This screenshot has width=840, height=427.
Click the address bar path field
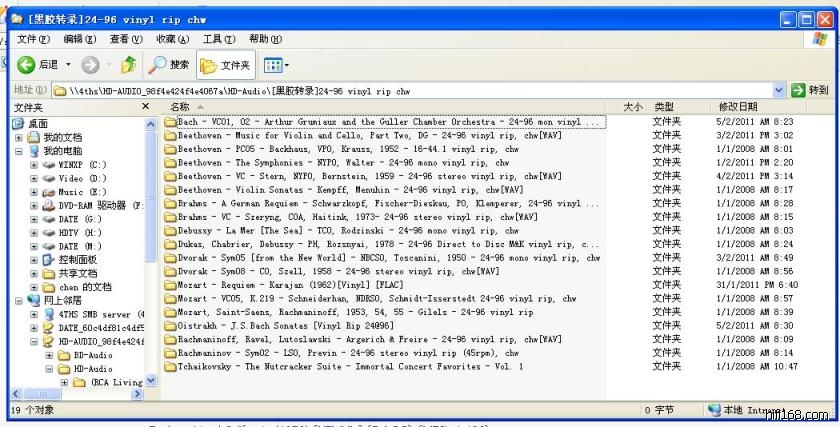[400, 90]
